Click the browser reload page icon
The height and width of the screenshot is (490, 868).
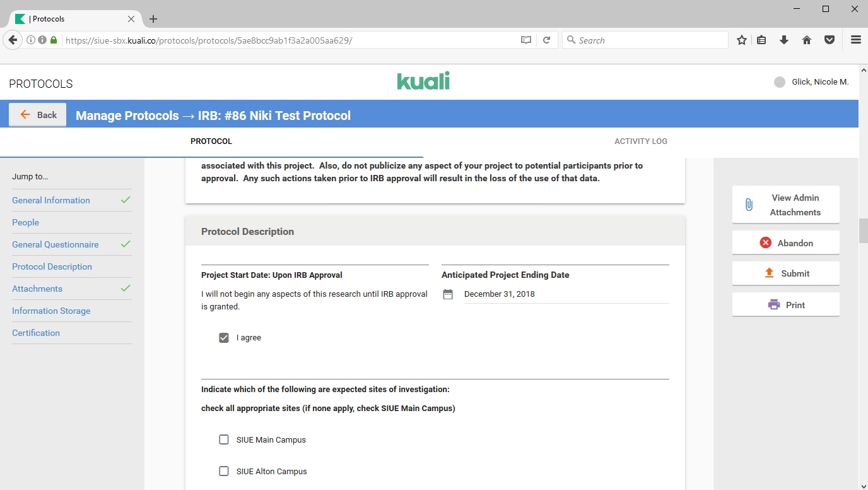[546, 40]
